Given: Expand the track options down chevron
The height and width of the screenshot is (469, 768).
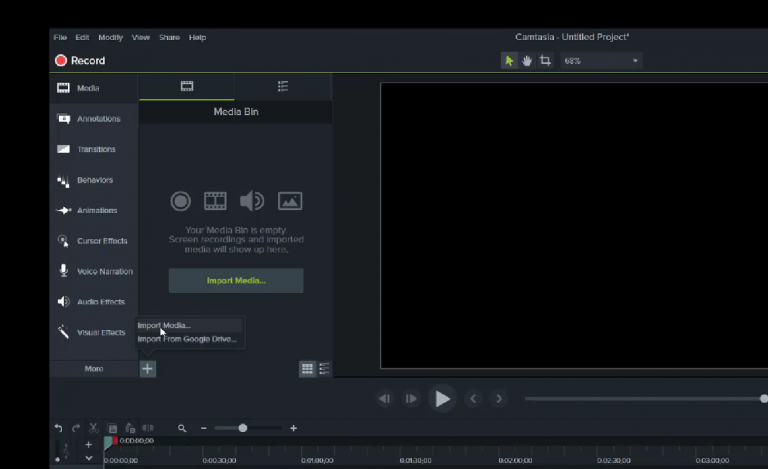Looking at the screenshot, I should click(x=89, y=458).
